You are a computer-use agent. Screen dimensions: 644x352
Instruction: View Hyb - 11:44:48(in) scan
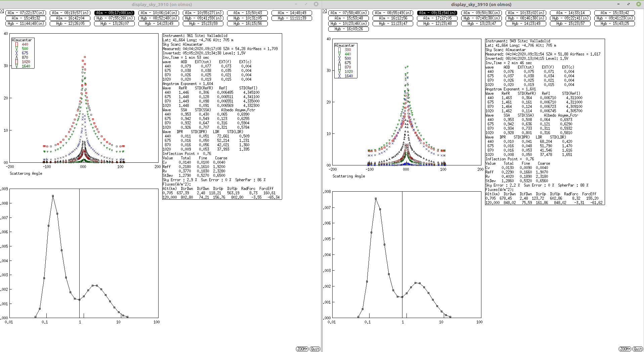click(26, 24)
